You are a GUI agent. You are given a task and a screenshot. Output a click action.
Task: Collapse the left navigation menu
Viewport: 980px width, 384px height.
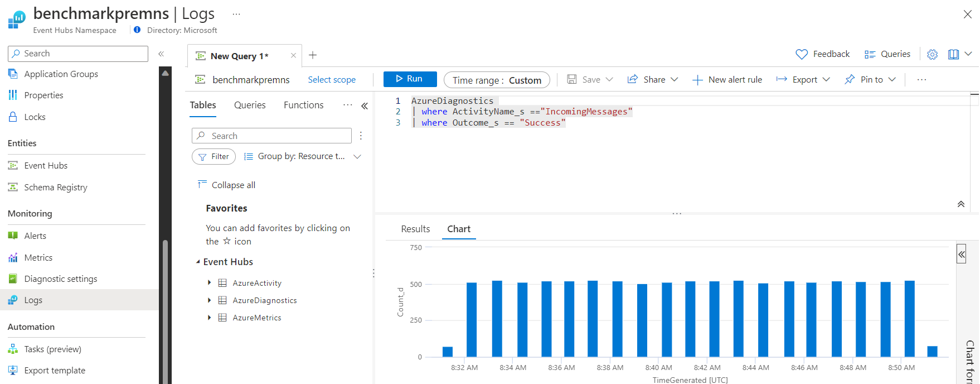tap(161, 54)
